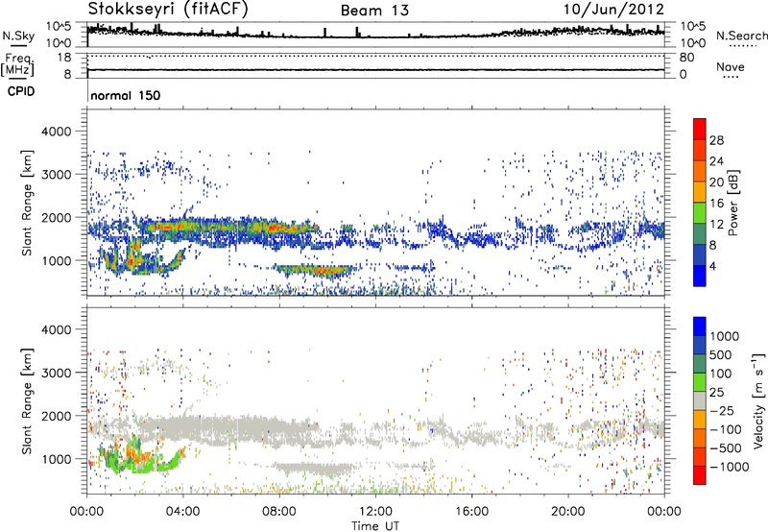Click the '16:00' time axis tick label
Viewport: 768px width, 532px height.
[471, 512]
